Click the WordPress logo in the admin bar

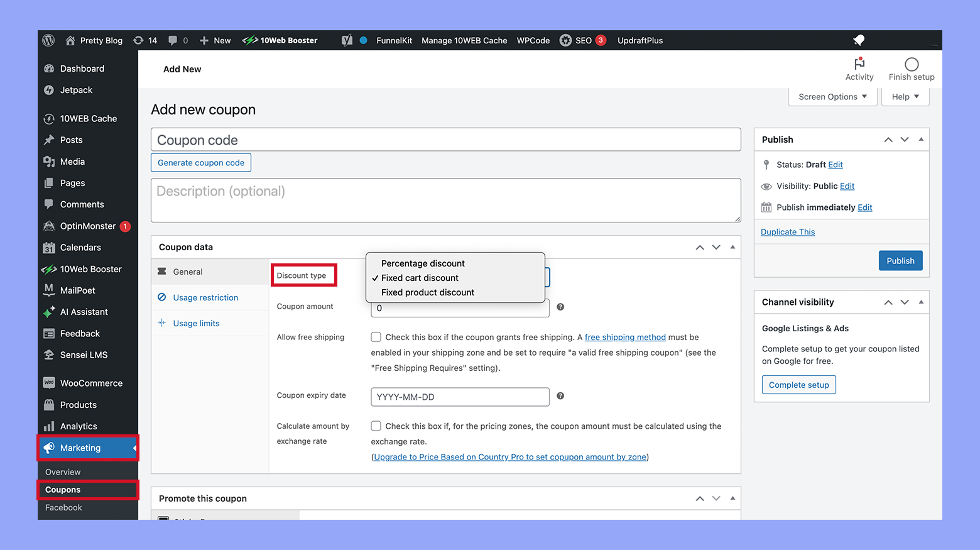[x=48, y=40]
